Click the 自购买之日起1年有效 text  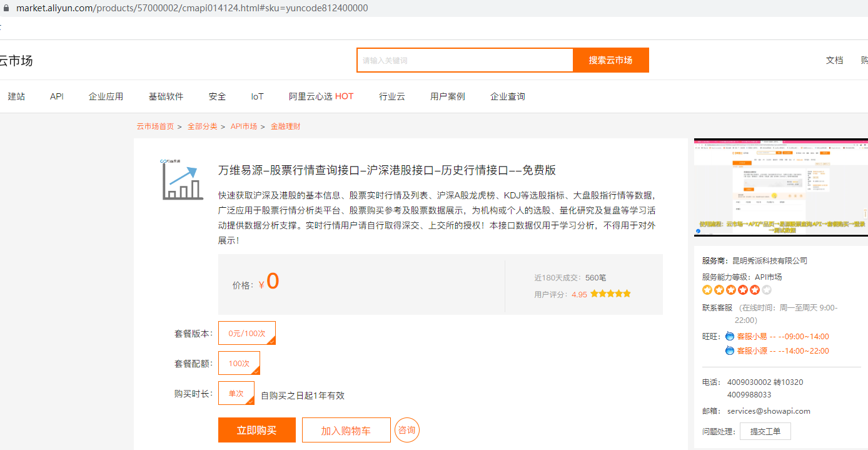[x=303, y=396]
